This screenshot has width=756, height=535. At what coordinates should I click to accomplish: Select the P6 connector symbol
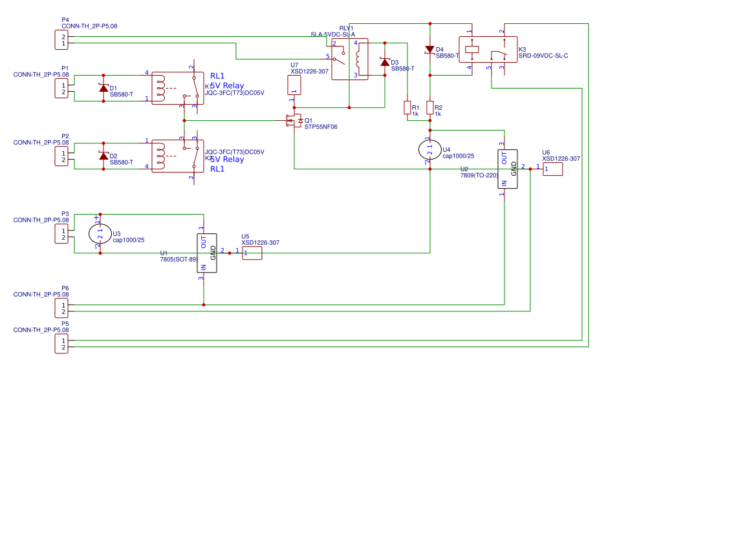[61, 308]
